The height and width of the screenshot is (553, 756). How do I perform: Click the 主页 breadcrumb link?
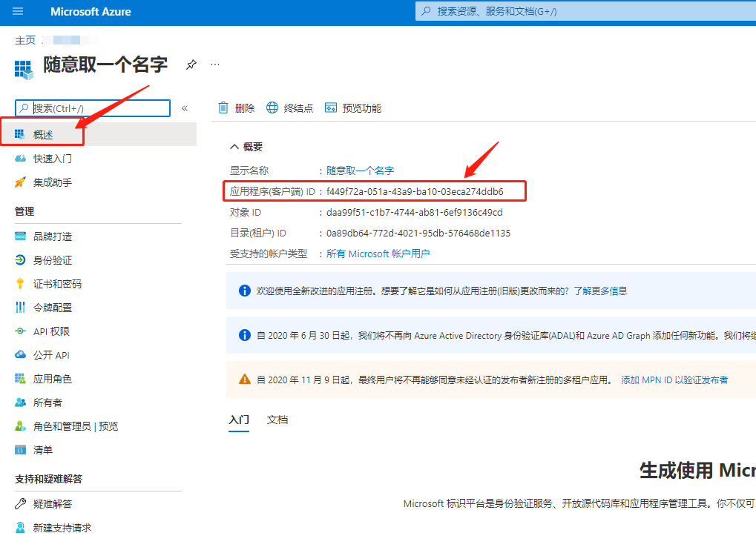pos(25,40)
